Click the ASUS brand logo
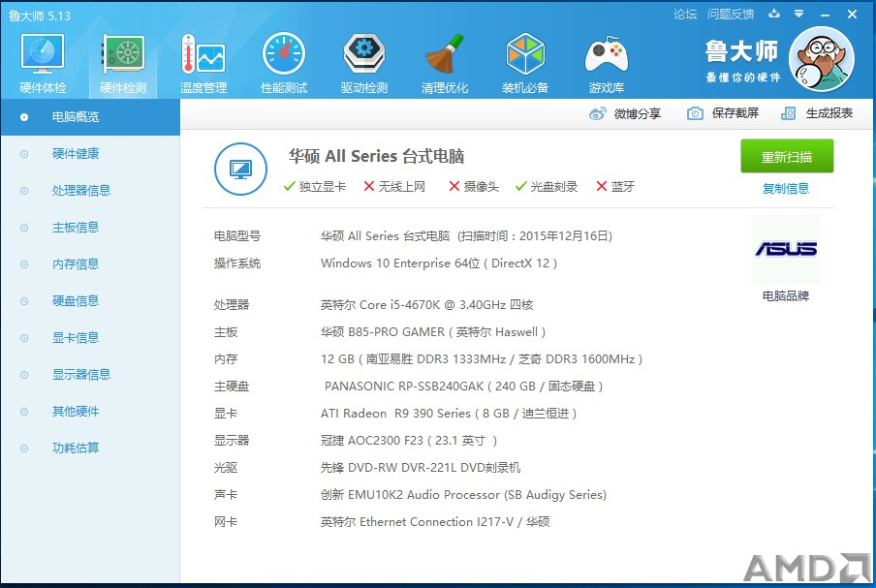 click(786, 249)
